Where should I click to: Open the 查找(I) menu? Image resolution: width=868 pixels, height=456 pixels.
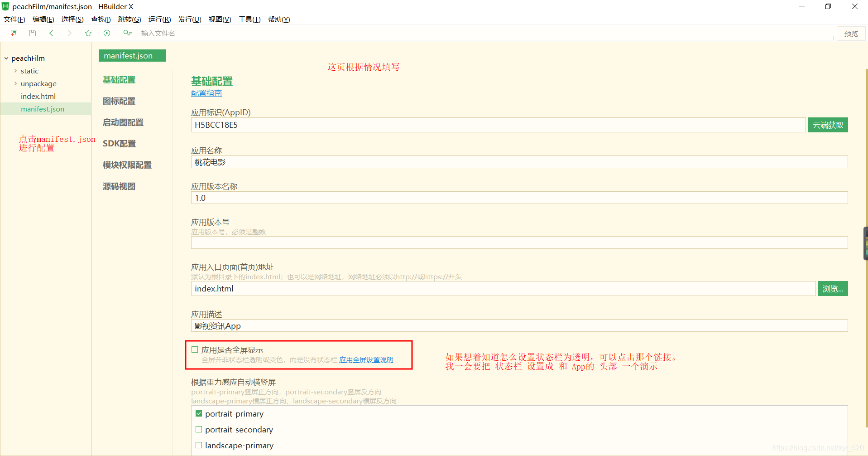tap(101, 19)
